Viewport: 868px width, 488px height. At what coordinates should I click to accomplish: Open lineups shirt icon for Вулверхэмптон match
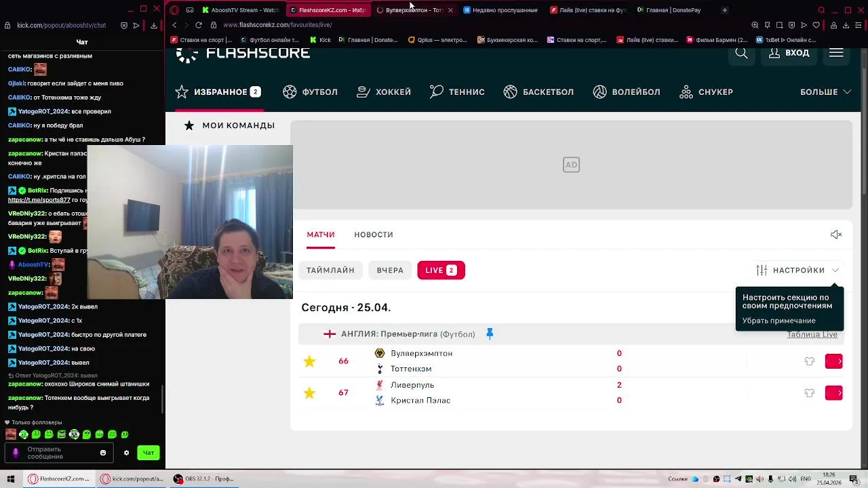[809, 361]
